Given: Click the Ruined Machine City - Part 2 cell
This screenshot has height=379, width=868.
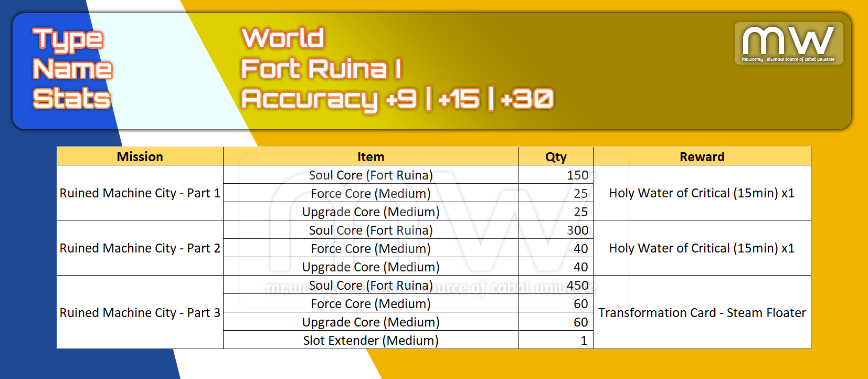Looking at the screenshot, I should click(x=140, y=248).
